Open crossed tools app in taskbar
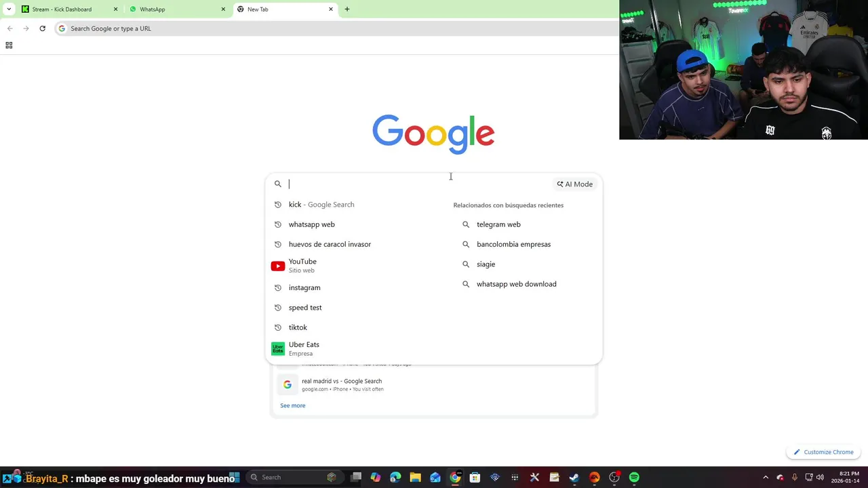868x488 pixels. [534, 477]
